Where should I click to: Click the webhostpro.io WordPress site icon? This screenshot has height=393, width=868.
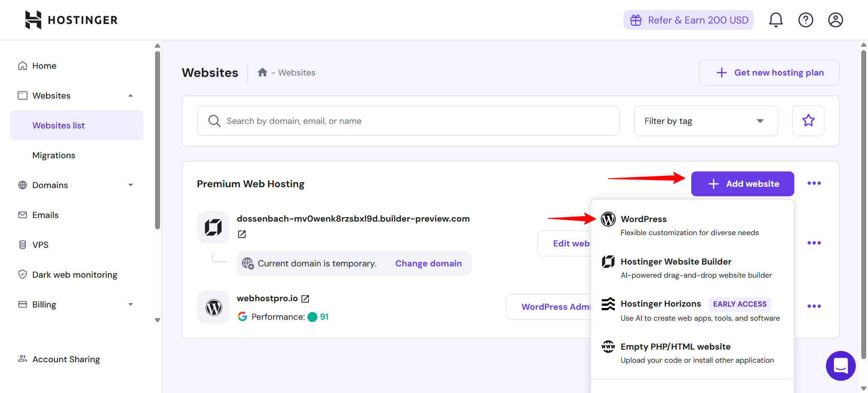pyautogui.click(x=213, y=307)
